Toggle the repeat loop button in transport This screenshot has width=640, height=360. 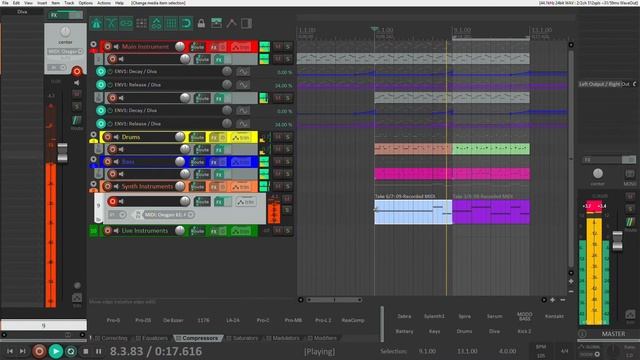click(71, 351)
